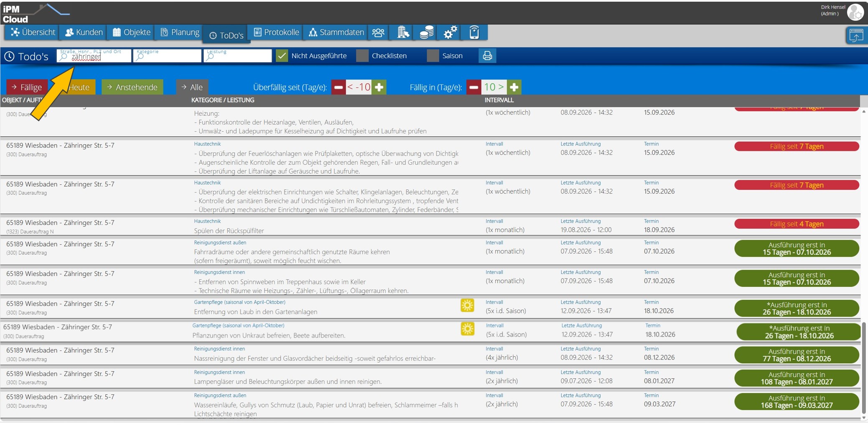The width and height of the screenshot is (868, 429).
Task: Show Alle todos
Action: (192, 87)
